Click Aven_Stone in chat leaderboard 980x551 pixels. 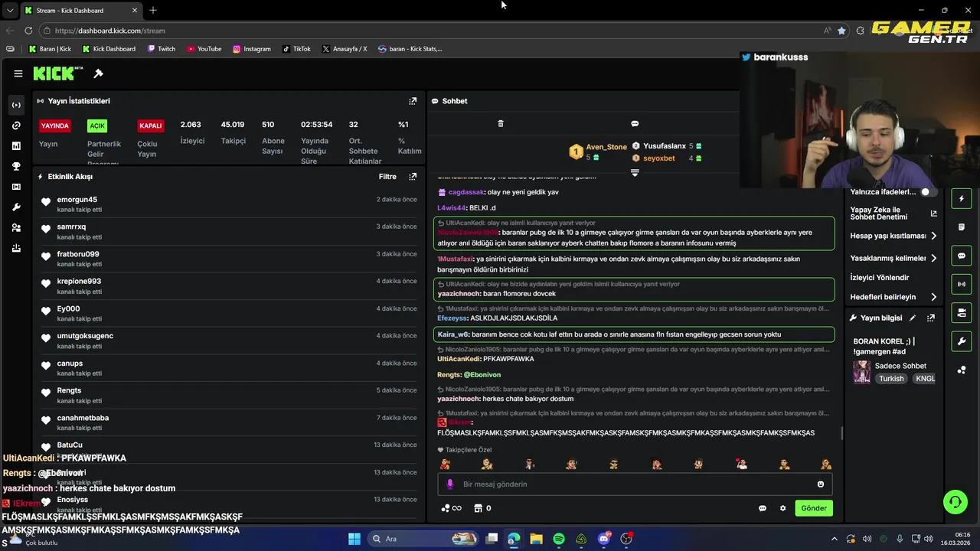(606, 147)
